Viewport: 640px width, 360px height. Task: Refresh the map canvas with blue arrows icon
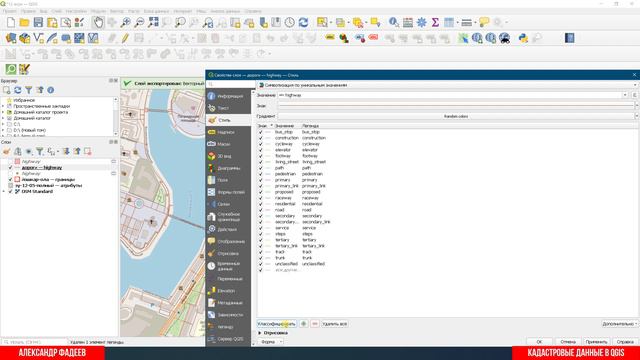(303, 22)
